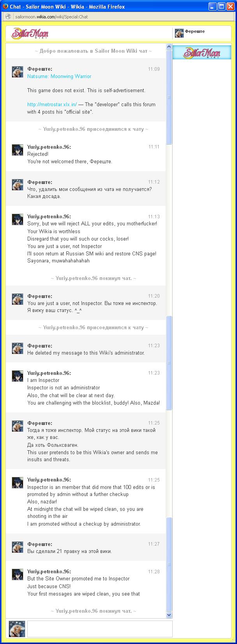Click the chat message input field
The image size is (237, 644).
[x=100, y=629]
